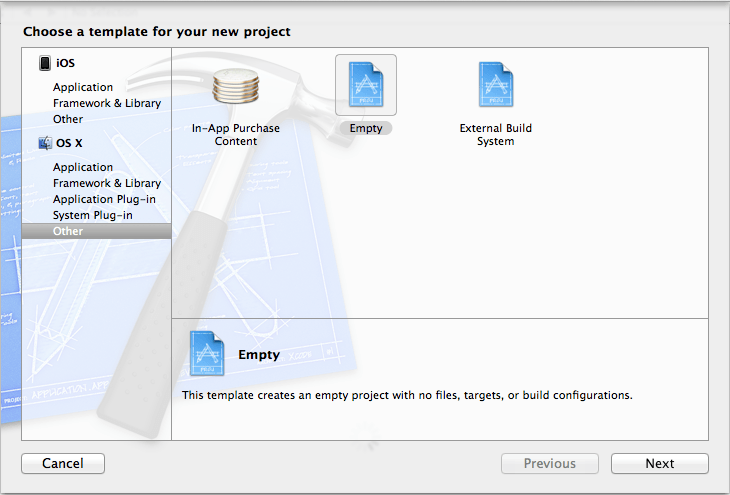Select Application under the iOS section
Image resolution: width=730 pixels, height=495 pixels.
[x=83, y=87]
